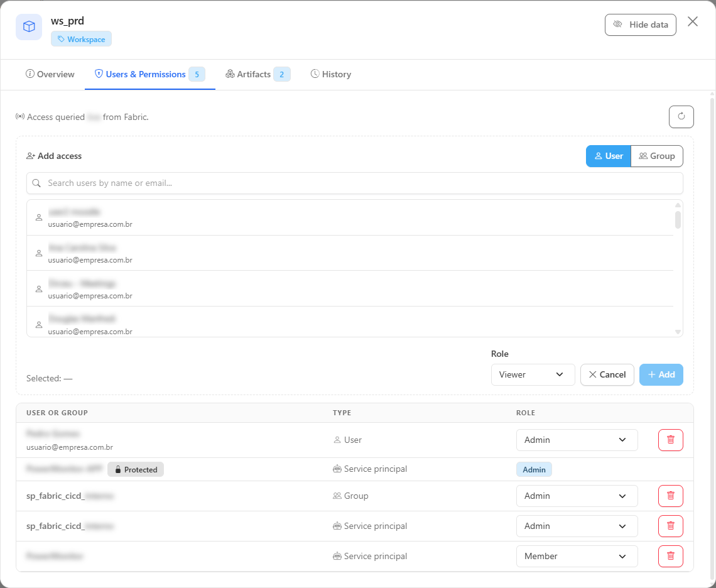Select the User toggle in Add access
This screenshot has height=588, width=716.
coord(608,156)
